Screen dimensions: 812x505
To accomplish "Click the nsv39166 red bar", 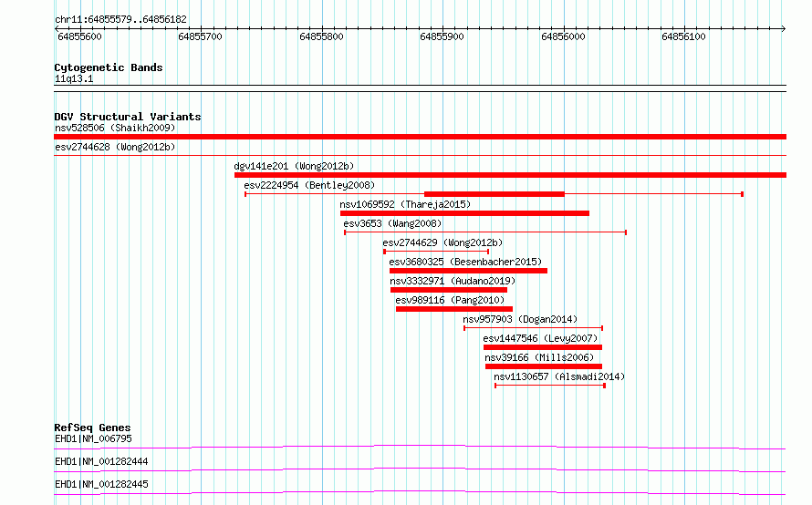I will [544, 366].
